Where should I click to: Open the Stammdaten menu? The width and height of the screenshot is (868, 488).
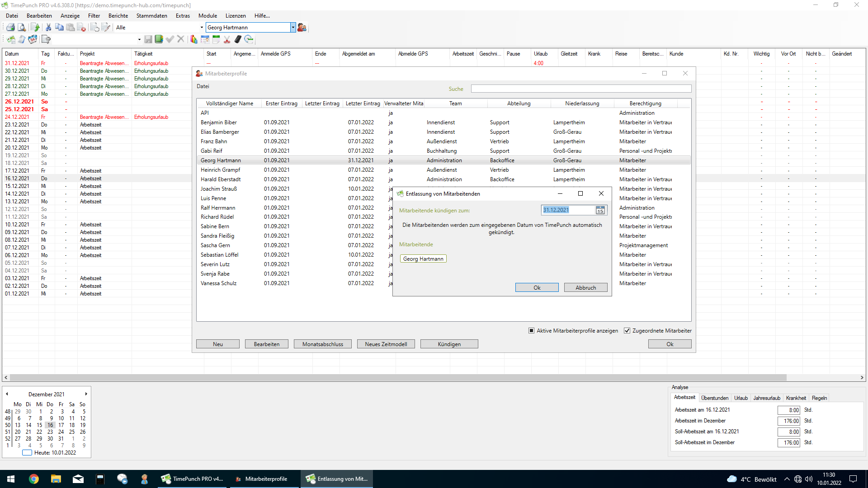pyautogui.click(x=151, y=16)
